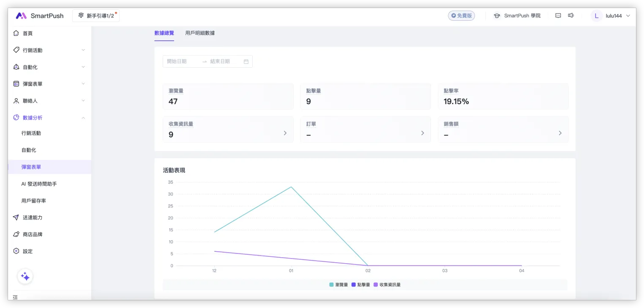The height and width of the screenshot is (308, 644).
Task: Toggle 收集資訊量 series in chart legend
Action: pyautogui.click(x=387, y=285)
